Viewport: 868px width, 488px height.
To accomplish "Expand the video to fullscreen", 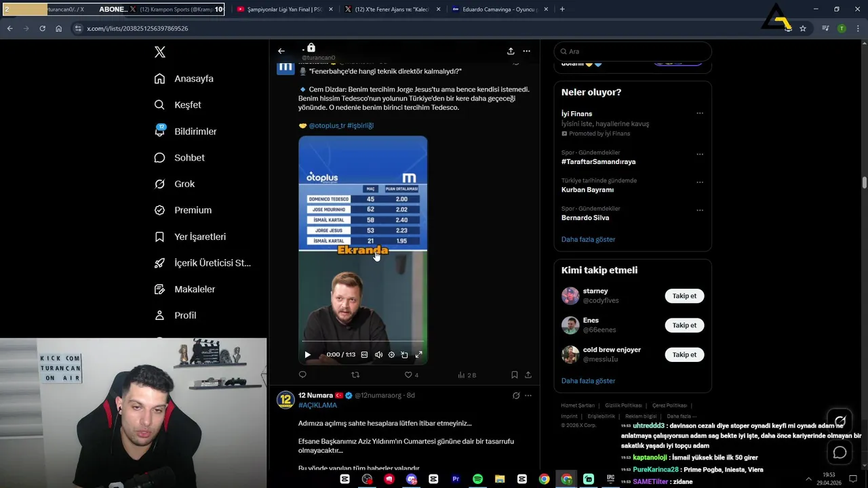I will click(x=418, y=354).
